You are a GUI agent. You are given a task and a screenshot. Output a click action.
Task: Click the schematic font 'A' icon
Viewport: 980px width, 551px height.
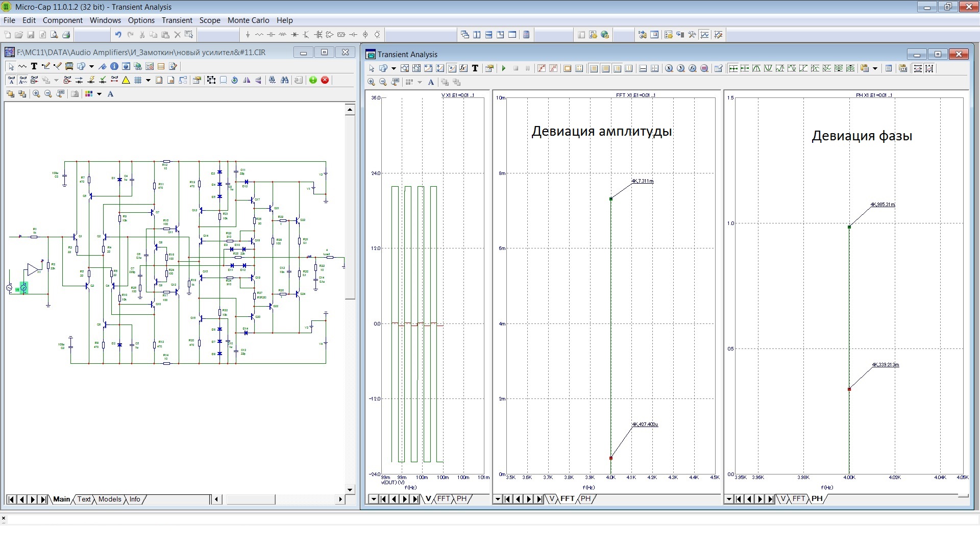coord(110,94)
